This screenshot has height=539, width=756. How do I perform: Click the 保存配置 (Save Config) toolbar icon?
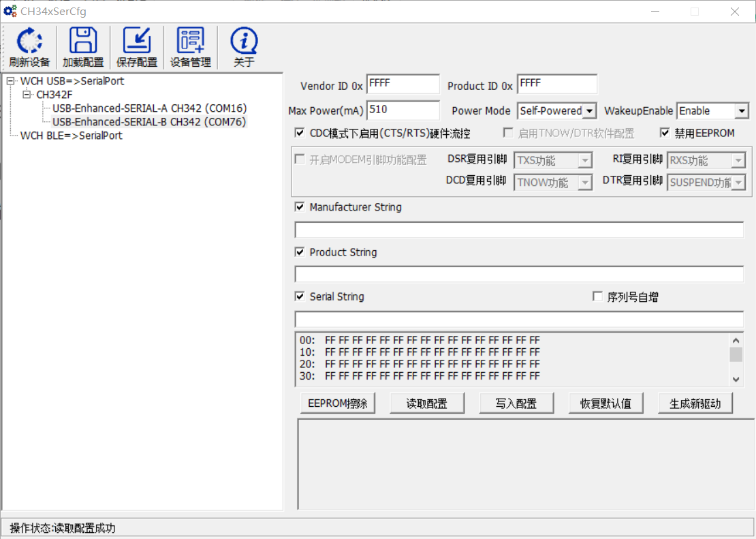click(x=136, y=46)
